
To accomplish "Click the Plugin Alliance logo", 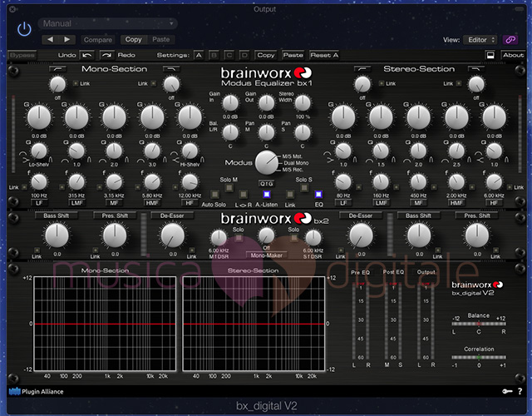I will click(37, 389).
